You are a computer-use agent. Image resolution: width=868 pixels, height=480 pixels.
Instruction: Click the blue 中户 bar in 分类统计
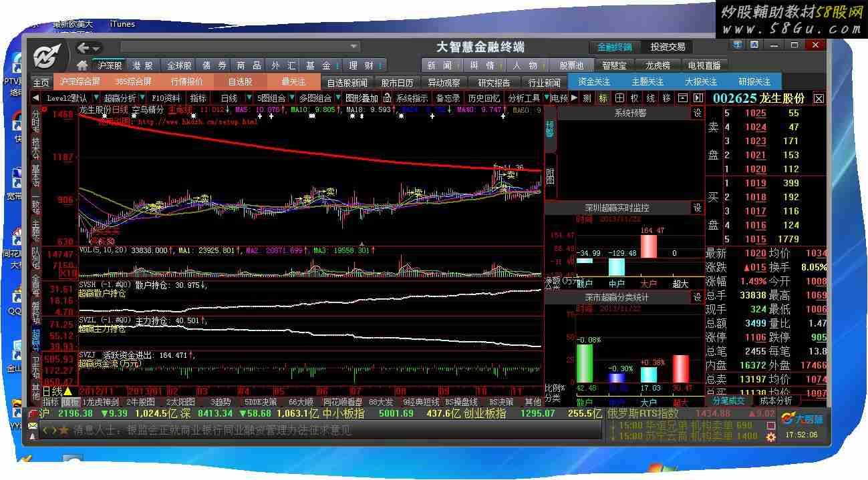pos(617,378)
